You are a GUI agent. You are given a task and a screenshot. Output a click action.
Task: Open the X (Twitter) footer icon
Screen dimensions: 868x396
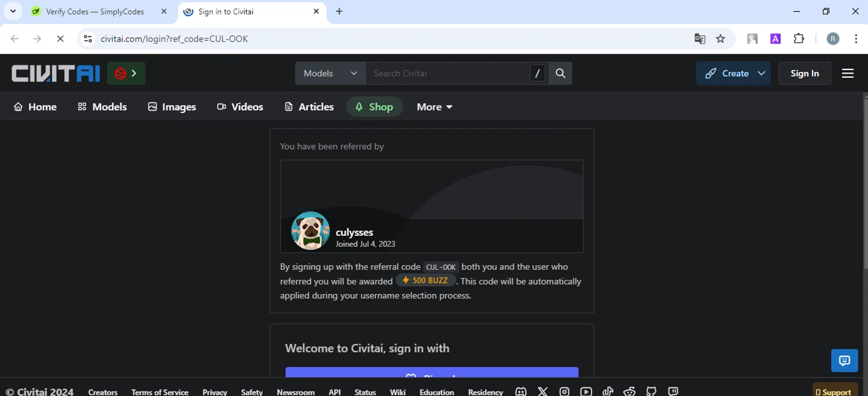[x=543, y=391]
